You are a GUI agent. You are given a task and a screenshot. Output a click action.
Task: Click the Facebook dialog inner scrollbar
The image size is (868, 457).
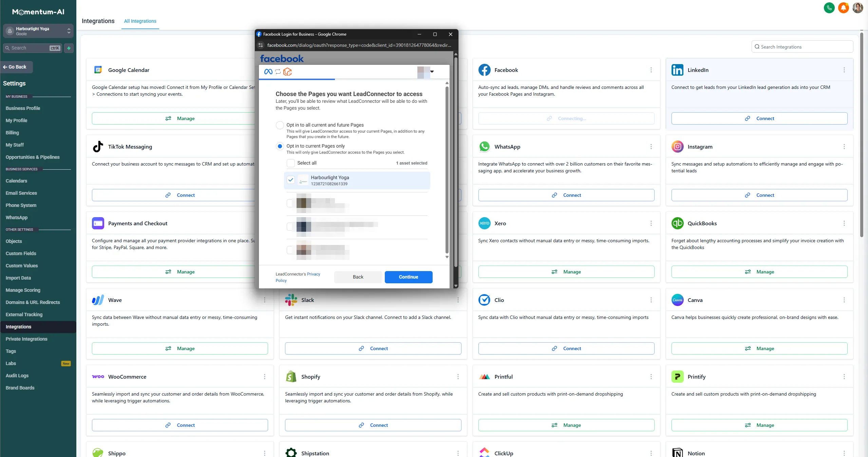pyautogui.click(x=447, y=170)
